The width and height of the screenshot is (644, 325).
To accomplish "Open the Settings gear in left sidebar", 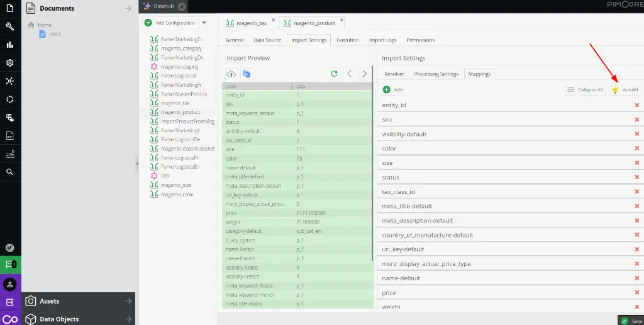I will tap(10, 63).
